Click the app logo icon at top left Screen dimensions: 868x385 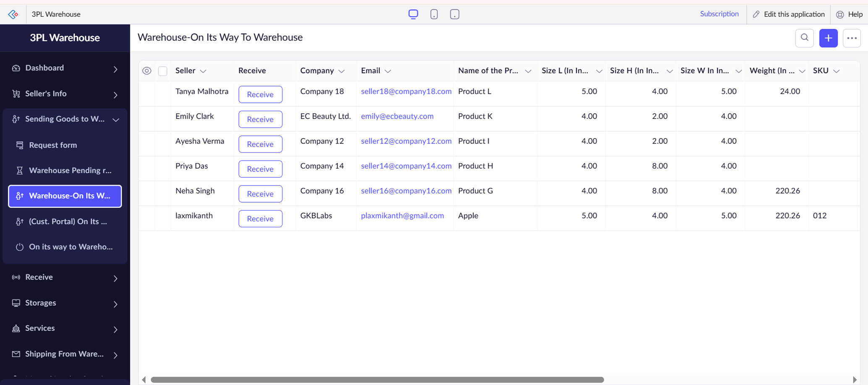click(x=13, y=14)
